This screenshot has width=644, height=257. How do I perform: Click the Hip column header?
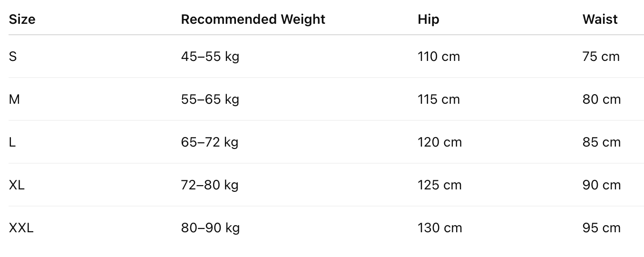coord(429,20)
